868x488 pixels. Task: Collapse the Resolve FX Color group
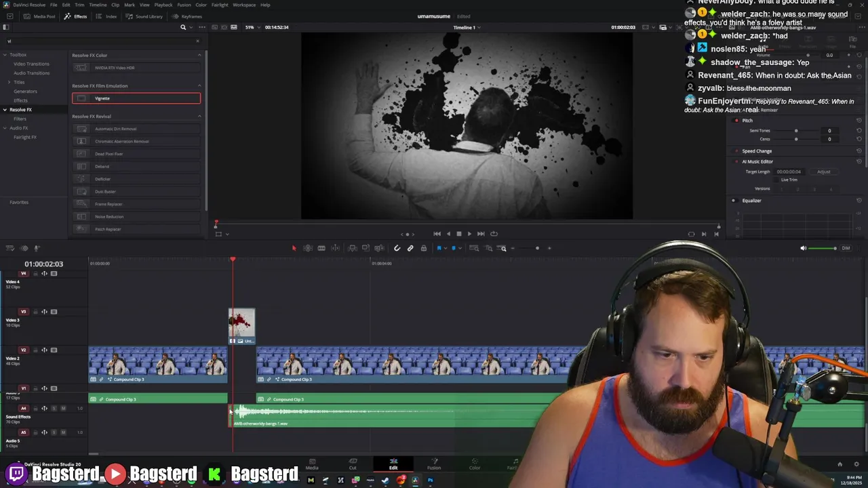[199, 55]
